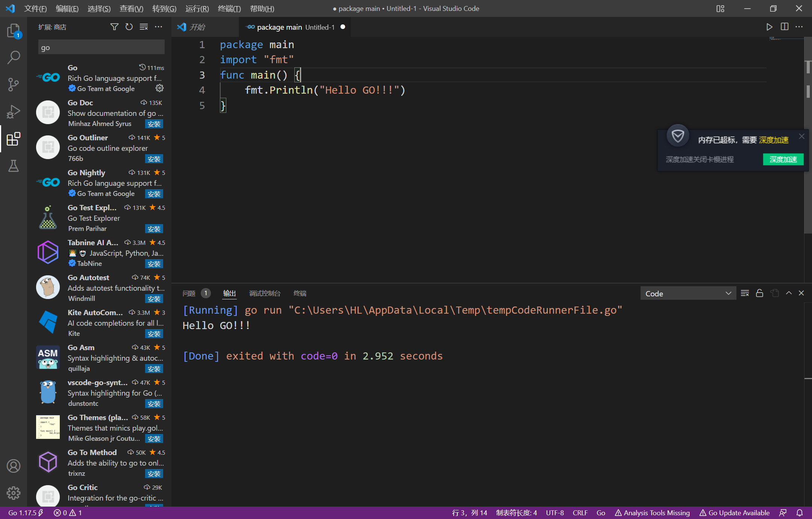Open the Explorer view in activity bar
The image size is (812, 519).
pos(14,31)
